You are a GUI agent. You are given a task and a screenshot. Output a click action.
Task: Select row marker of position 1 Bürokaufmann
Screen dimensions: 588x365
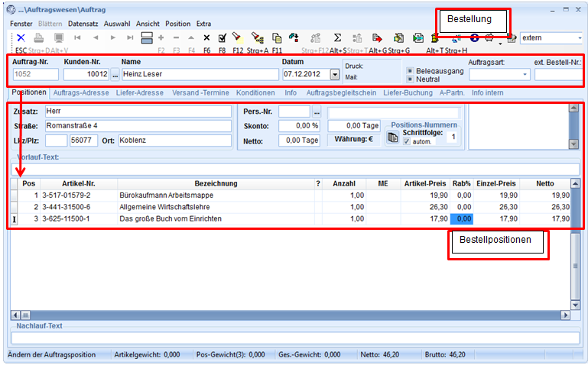coord(14,195)
